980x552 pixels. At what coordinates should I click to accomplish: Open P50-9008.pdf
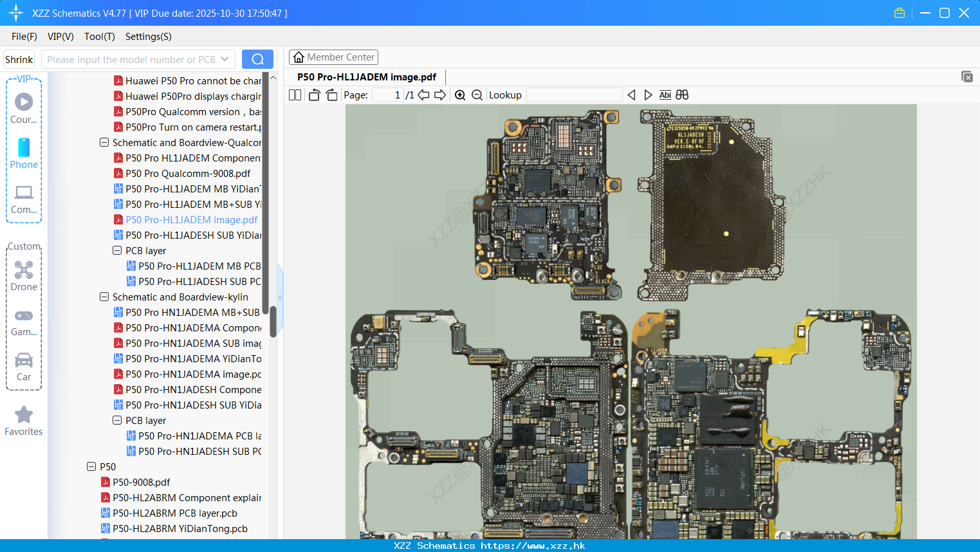point(136,482)
